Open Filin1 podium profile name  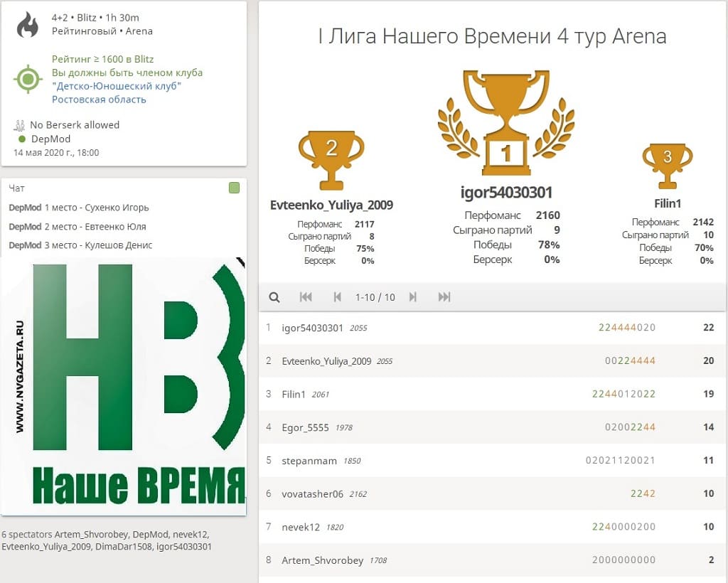(x=668, y=203)
